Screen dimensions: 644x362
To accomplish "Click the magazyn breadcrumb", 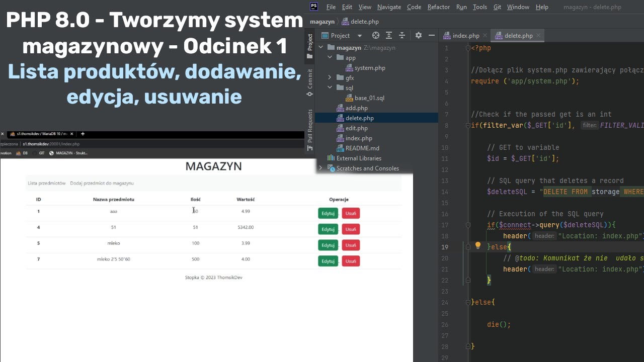I will (323, 22).
